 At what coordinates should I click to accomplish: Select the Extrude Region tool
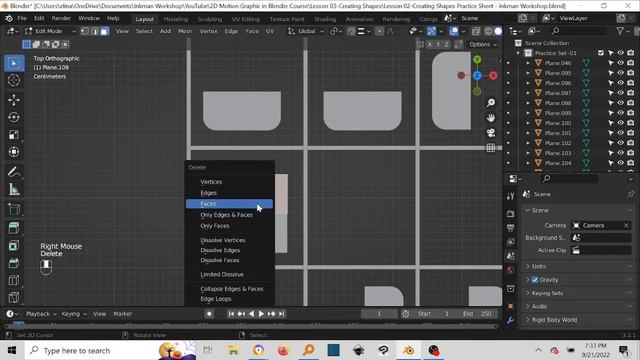point(14,228)
